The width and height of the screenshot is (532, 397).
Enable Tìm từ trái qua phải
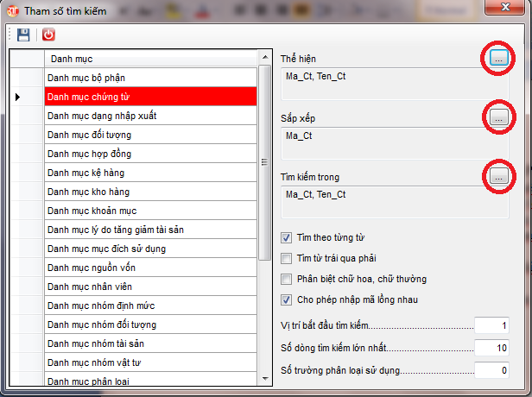tap(288, 258)
